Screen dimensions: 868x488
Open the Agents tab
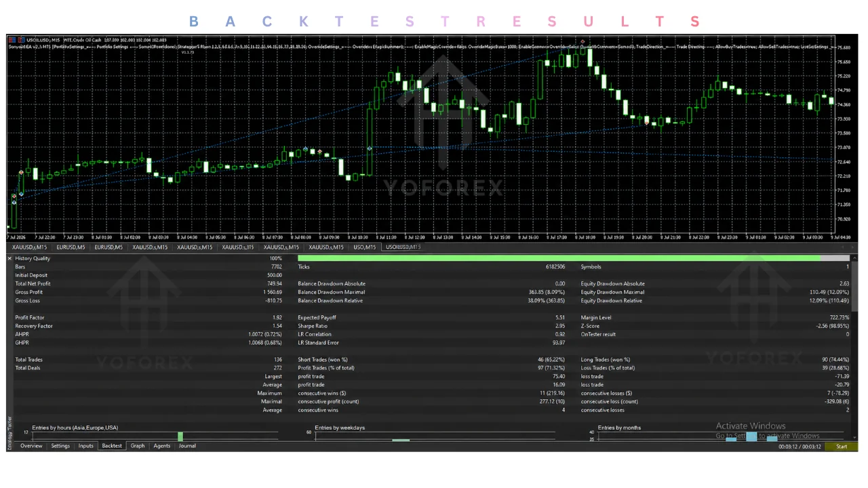click(x=162, y=446)
